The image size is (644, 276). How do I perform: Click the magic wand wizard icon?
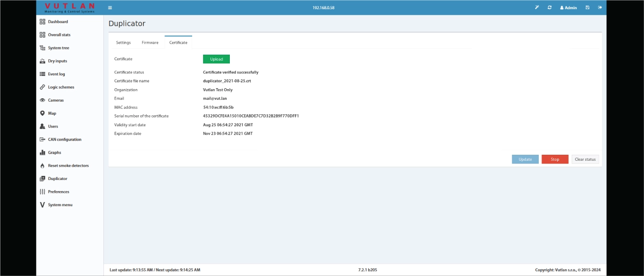click(536, 7)
